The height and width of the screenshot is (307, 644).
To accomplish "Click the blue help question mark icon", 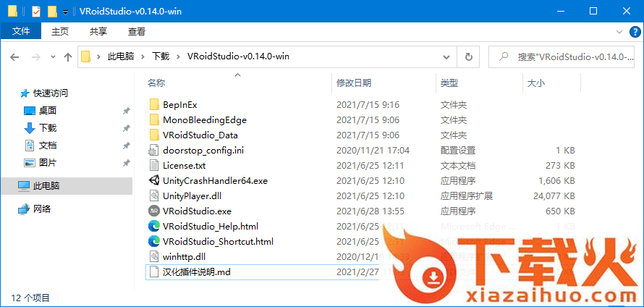I will (x=635, y=32).
